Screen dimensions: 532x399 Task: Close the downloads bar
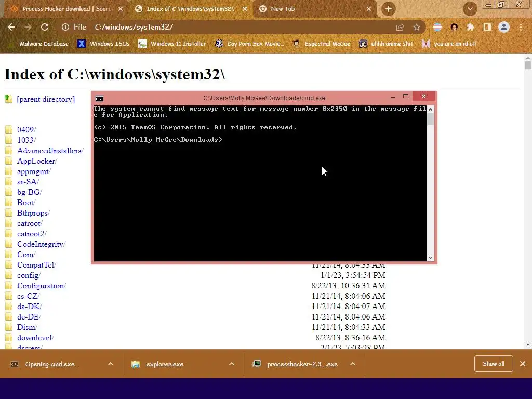pyautogui.click(x=523, y=364)
